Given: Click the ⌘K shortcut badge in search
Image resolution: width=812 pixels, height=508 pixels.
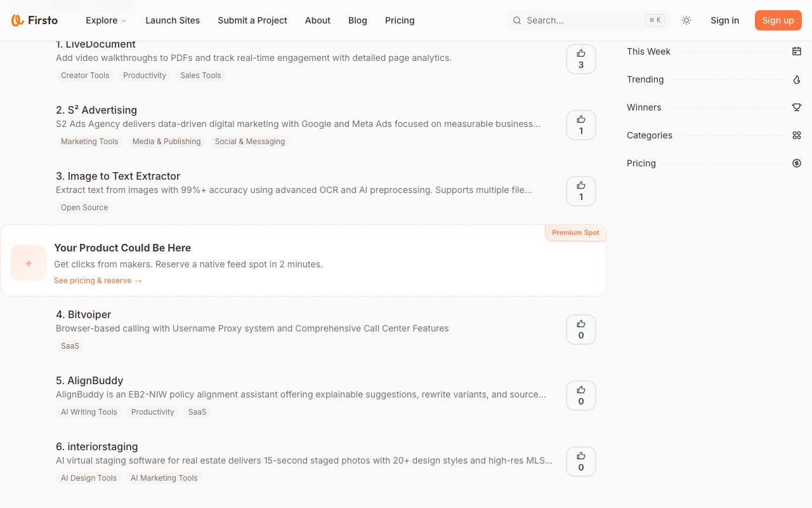Looking at the screenshot, I should point(655,20).
